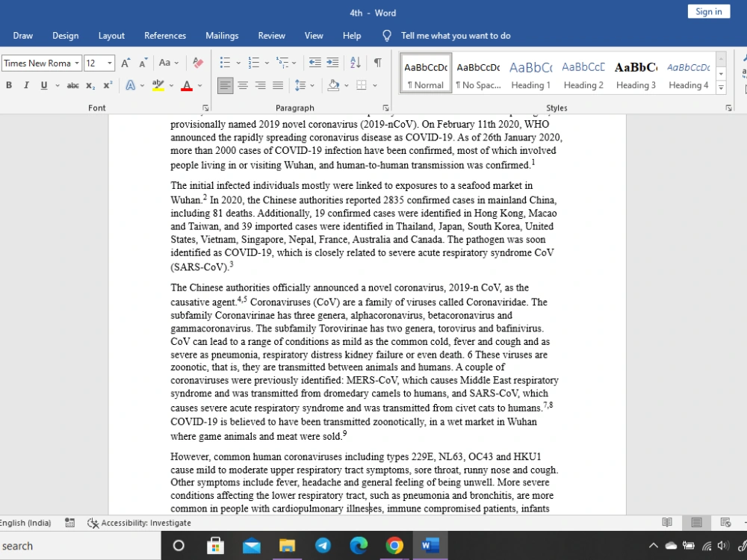Apply yellow text highlight color
The width and height of the screenshot is (747, 560).
158,85
